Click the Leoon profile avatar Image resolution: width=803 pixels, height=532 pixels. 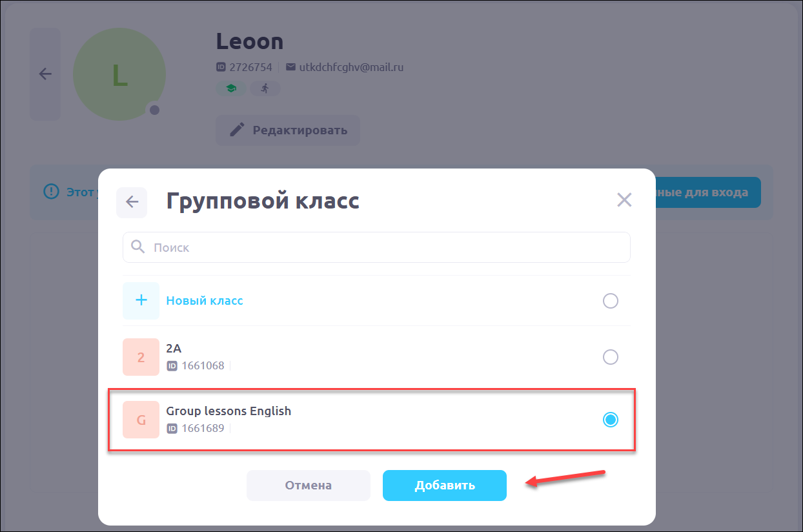tap(119, 75)
